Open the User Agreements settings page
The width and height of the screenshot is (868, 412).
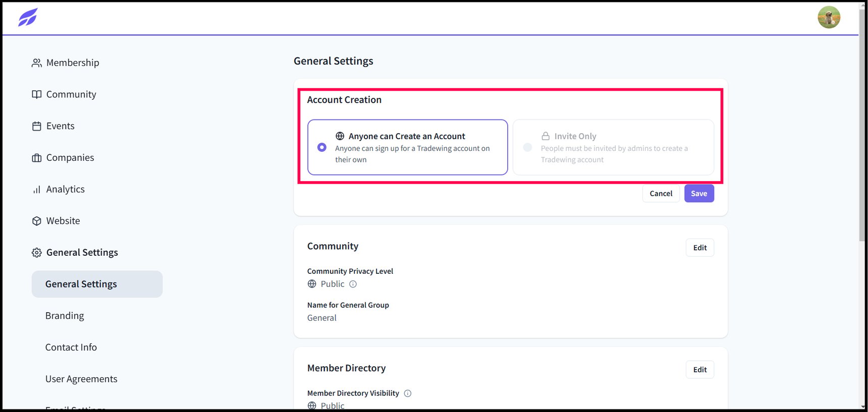(x=81, y=379)
